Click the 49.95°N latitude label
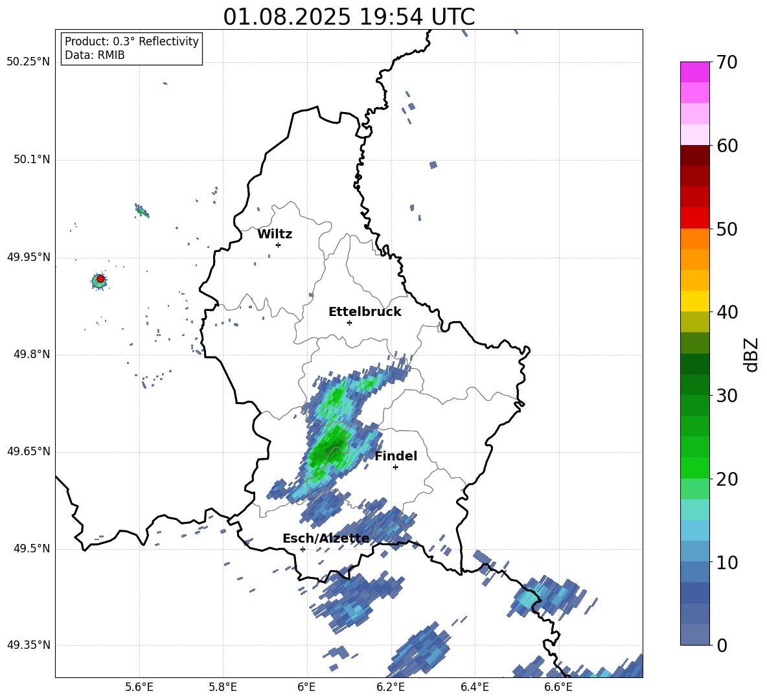 click(29, 257)
